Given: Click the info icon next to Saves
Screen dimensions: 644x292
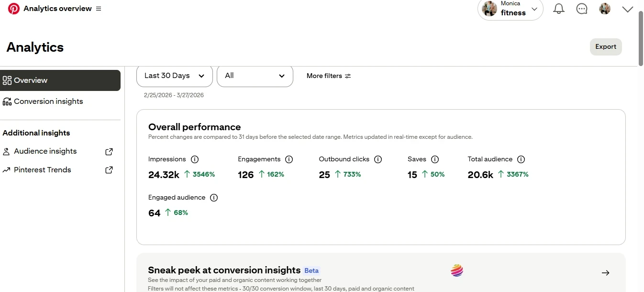Looking at the screenshot, I should pos(435,159).
